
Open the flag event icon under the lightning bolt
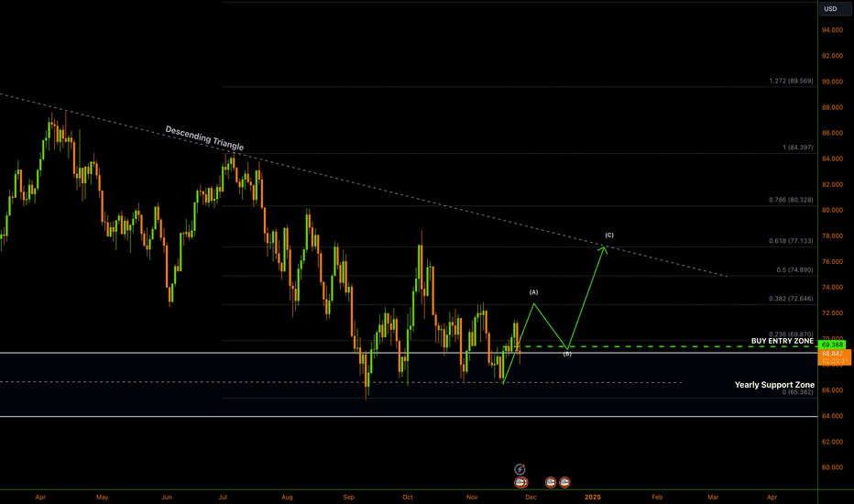click(521, 482)
